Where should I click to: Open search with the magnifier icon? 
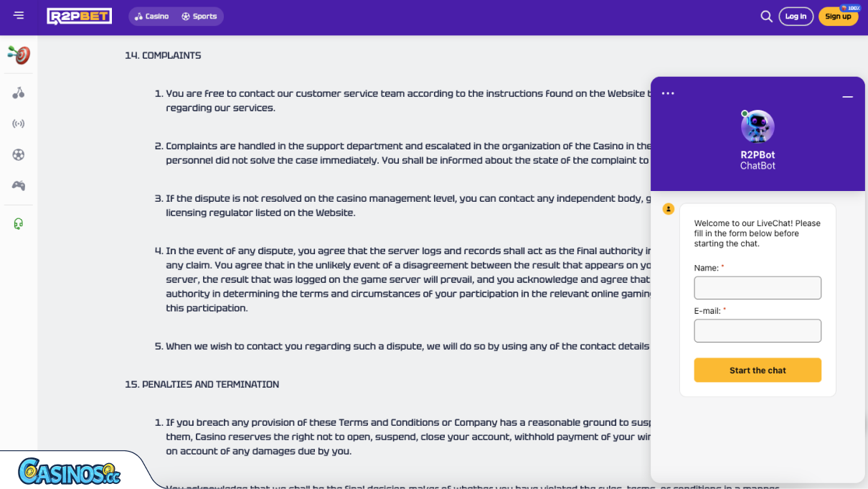[766, 17]
